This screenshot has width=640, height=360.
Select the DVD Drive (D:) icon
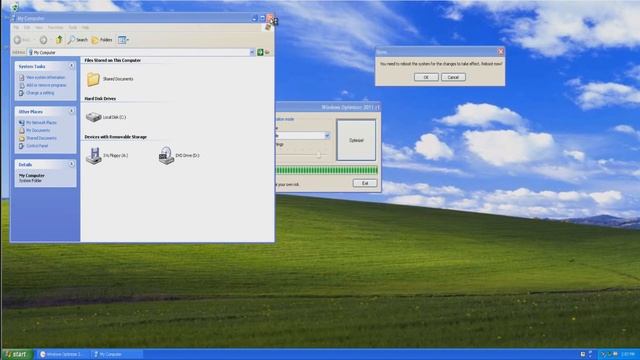coord(166,156)
